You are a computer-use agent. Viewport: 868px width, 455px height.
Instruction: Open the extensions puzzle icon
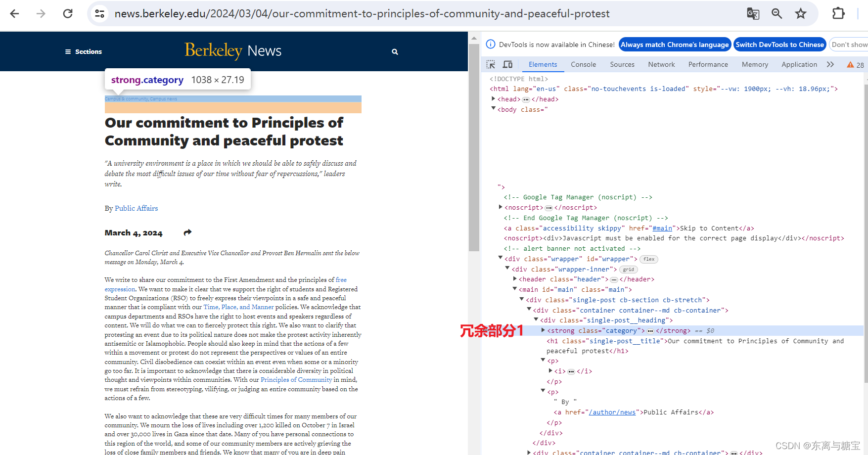[x=838, y=14]
